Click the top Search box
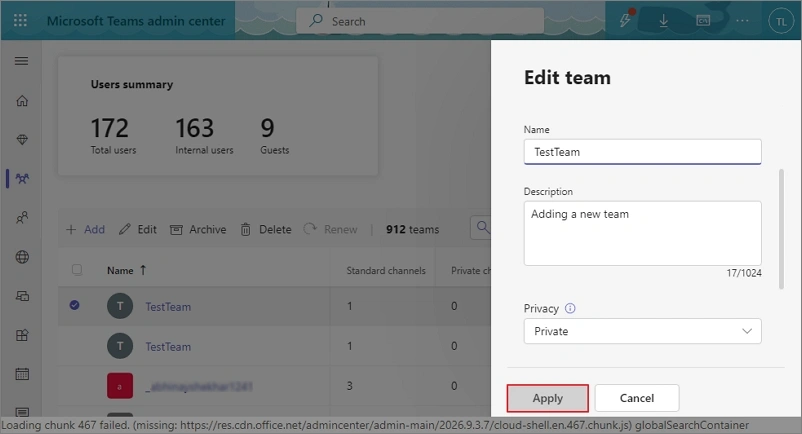This screenshot has width=802, height=434. 419,21
